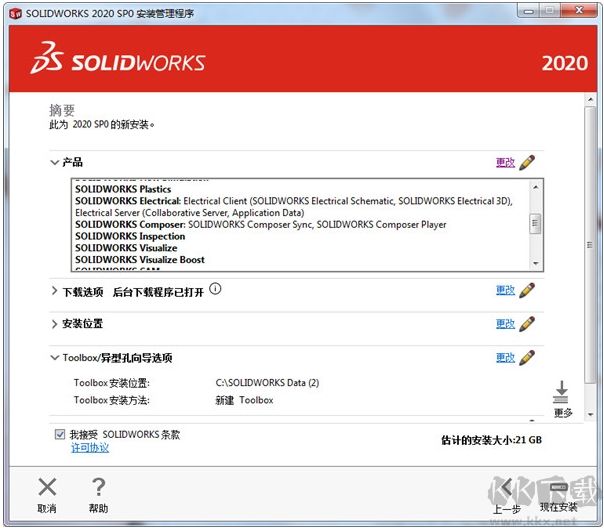
Task: Click 更改 link for 安装位置
Action: tap(505, 324)
